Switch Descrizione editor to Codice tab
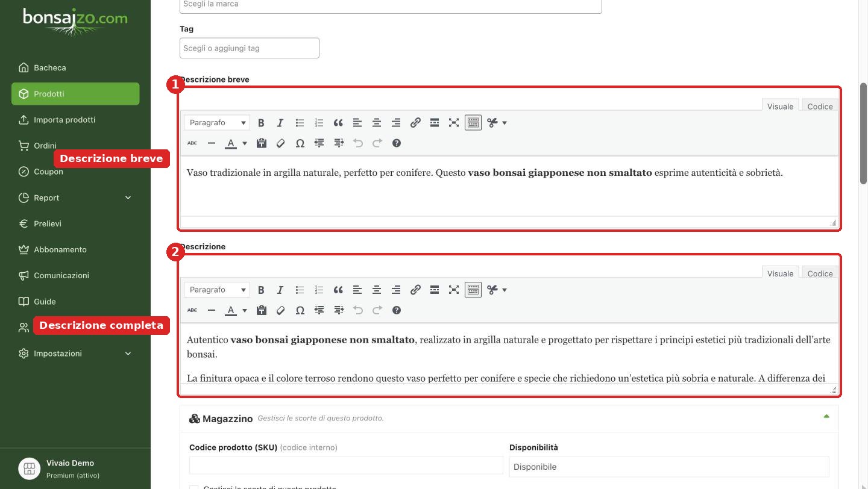The width and height of the screenshot is (868, 489). tap(820, 273)
